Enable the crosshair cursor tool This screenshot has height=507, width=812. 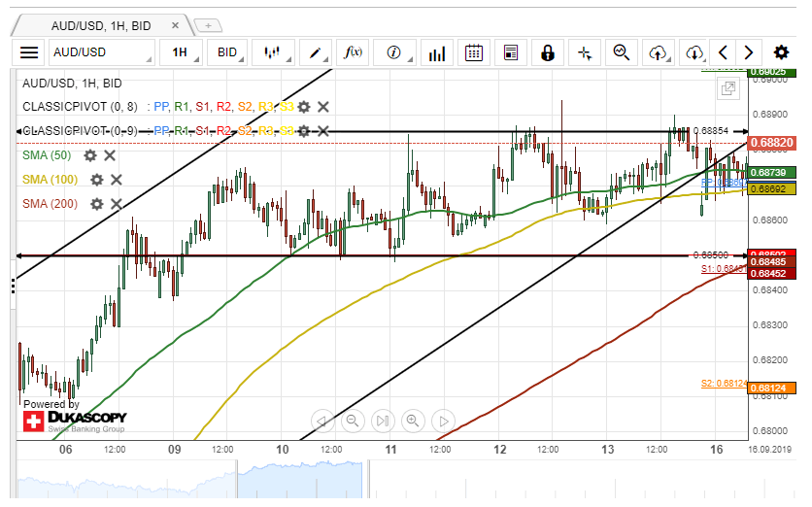[x=585, y=52]
